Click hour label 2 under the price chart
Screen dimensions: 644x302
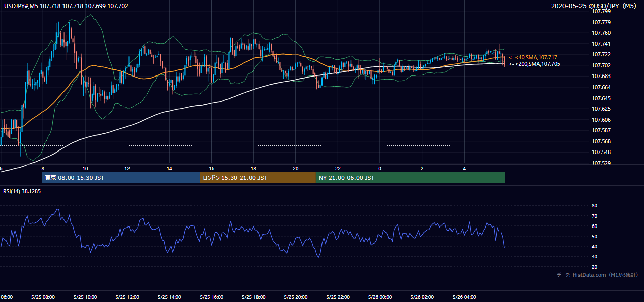pyautogui.click(x=422, y=169)
